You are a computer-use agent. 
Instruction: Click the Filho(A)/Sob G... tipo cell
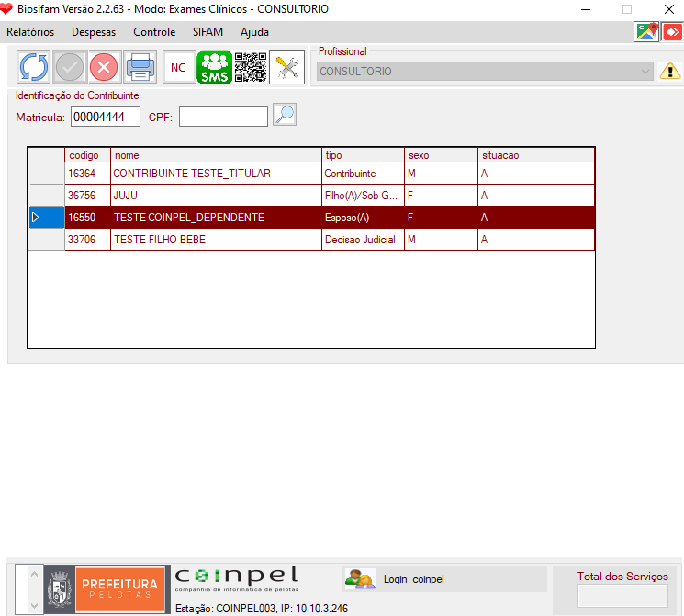pyautogui.click(x=363, y=196)
